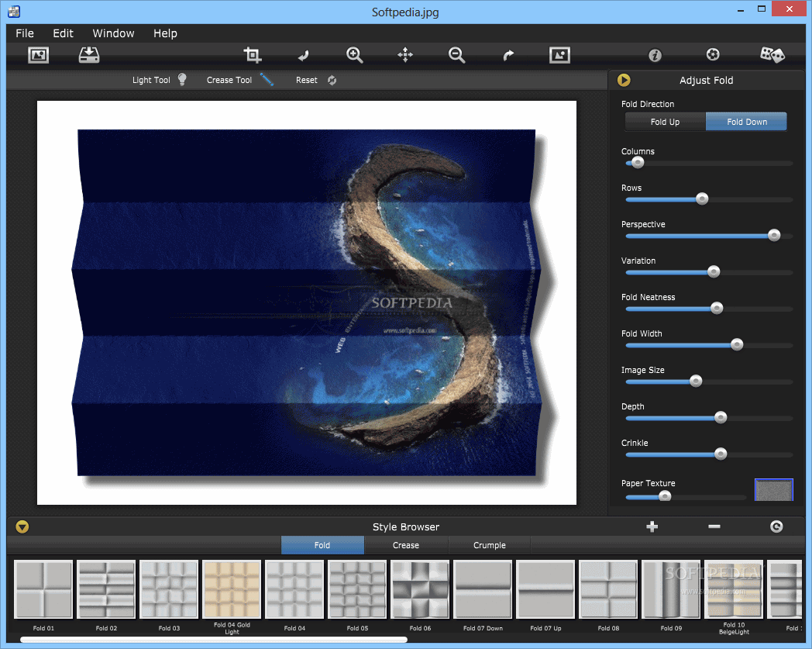Click the Fold Neatness slider handle
This screenshot has height=649, width=812.
(717, 309)
